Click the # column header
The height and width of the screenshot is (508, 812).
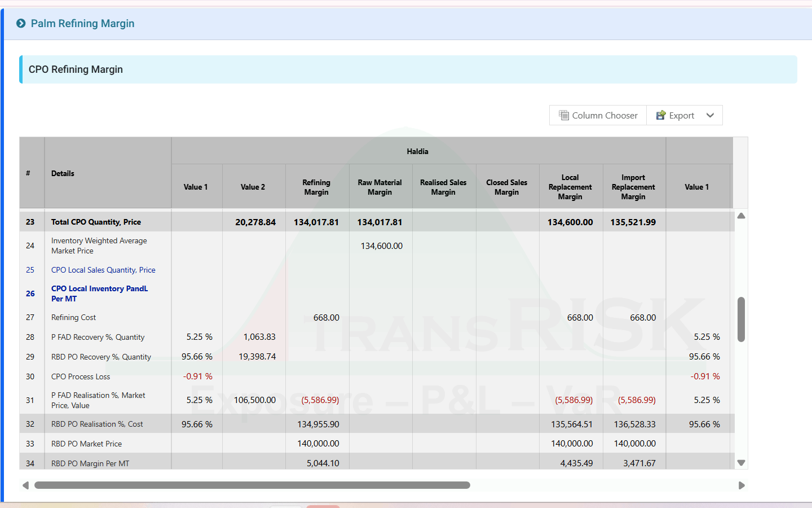(x=32, y=173)
